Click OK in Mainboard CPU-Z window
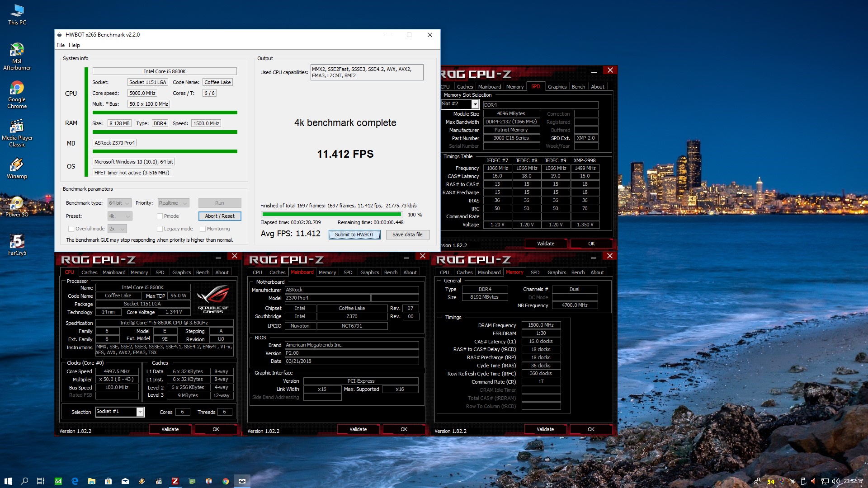868x488 pixels. pyautogui.click(x=404, y=429)
